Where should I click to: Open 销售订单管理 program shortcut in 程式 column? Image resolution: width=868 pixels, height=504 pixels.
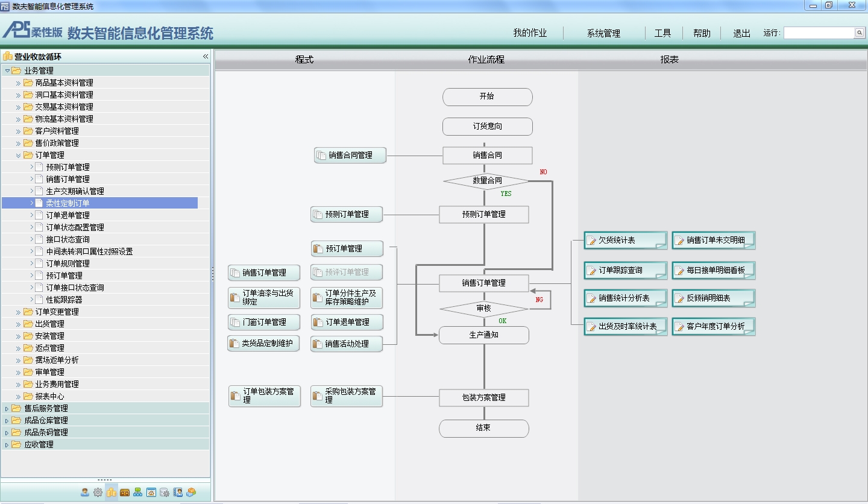(264, 272)
